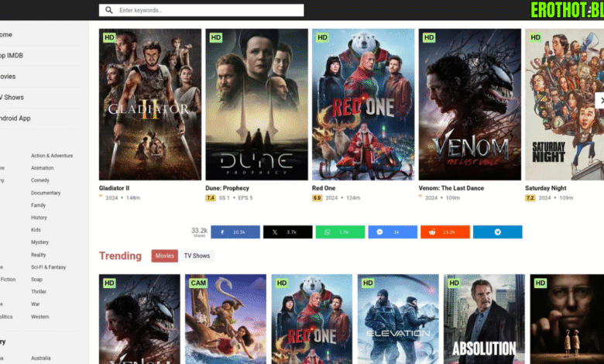
Task: Open featured Saturday Night poster
Action: [565, 105]
